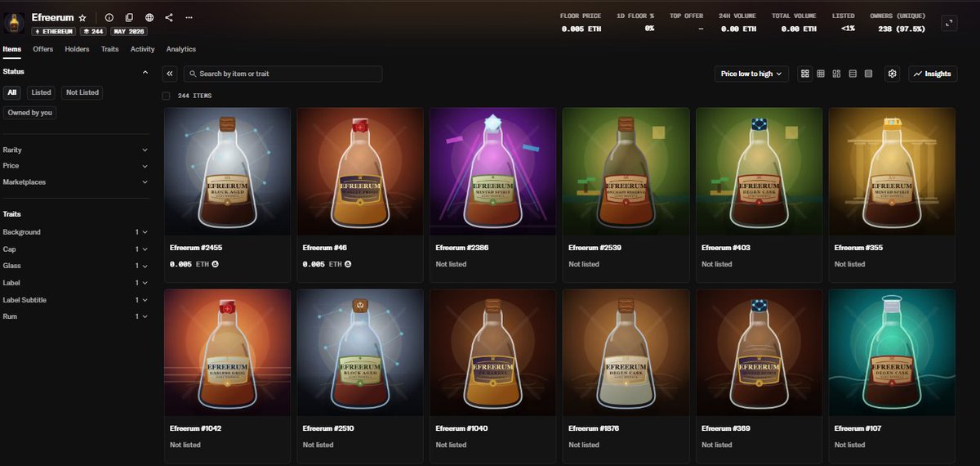Expand the Marketplaces filter

tap(76, 182)
